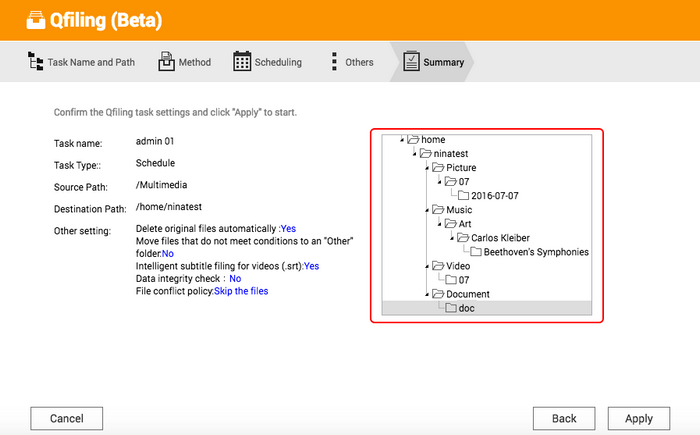Select the doc folder icon
Screen dimensions: 700x435
pyautogui.click(x=451, y=308)
